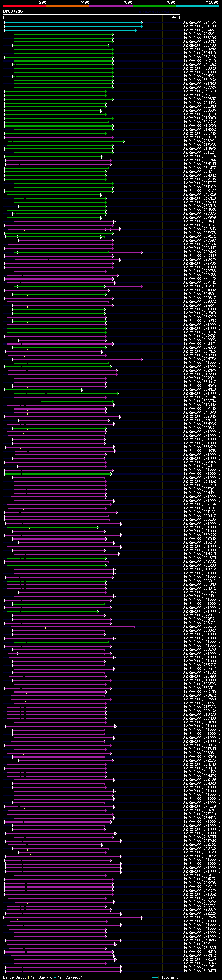
Task: Click the label UniRef100_B9MU19
Action: (199, 53)
